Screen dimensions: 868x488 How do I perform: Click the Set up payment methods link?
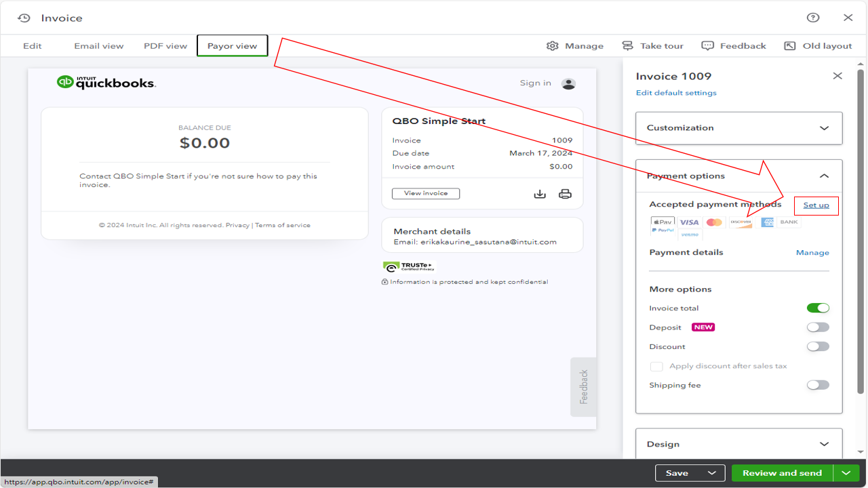pyautogui.click(x=816, y=205)
